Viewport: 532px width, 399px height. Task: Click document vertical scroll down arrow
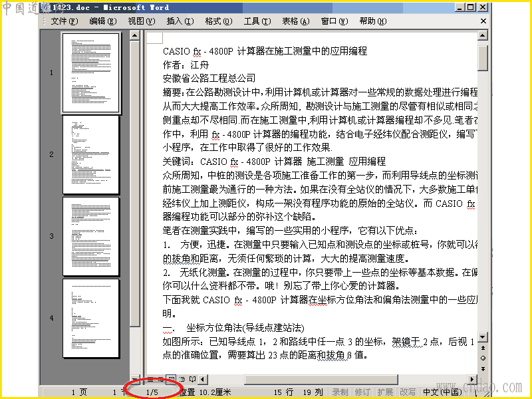pyautogui.click(x=483, y=337)
